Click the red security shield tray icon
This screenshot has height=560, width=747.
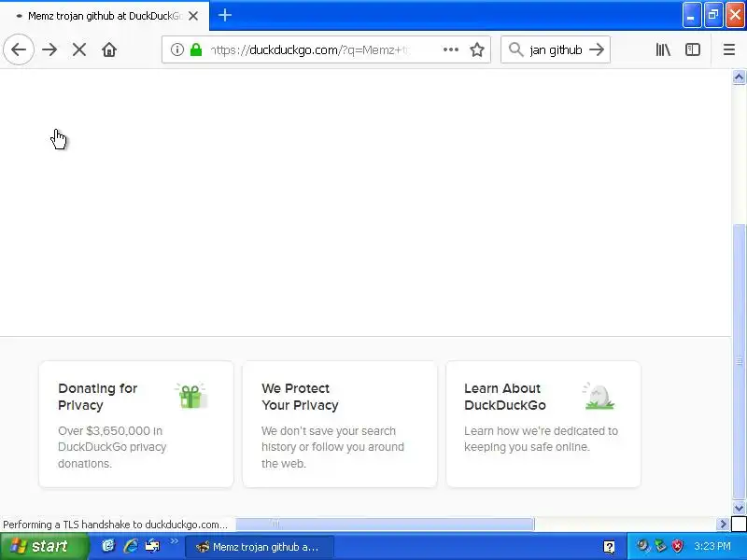tap(678, 546)
